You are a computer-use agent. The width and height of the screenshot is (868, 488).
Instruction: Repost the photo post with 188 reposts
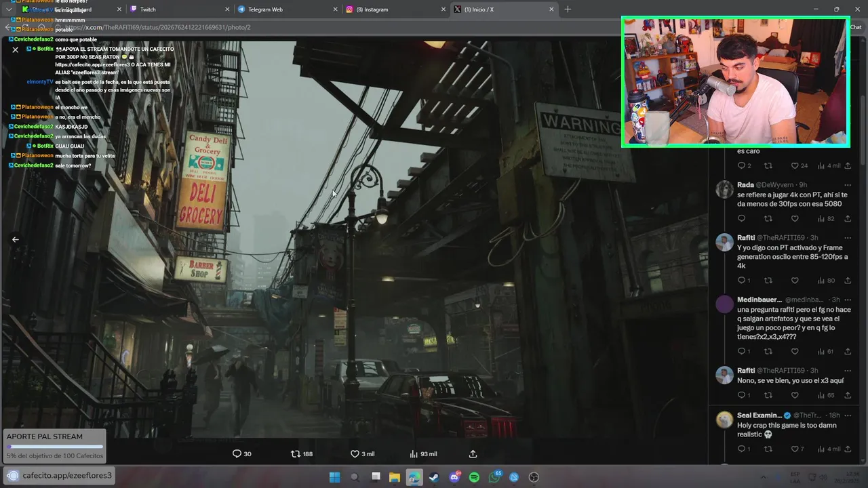pyautogui.click(x=302, y=454)
